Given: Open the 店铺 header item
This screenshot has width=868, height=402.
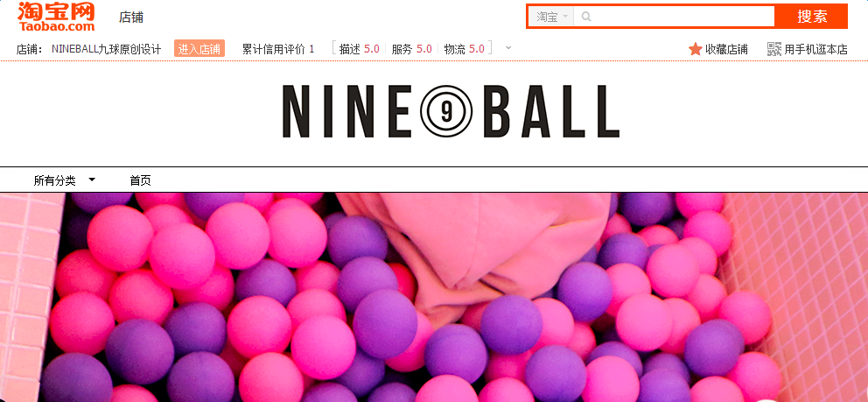Looking at the screenshot, I should click(x=131, y=18).
